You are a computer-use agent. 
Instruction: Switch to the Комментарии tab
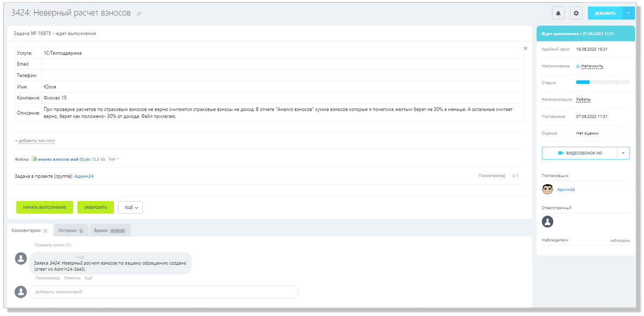click(x=30, y=231)
